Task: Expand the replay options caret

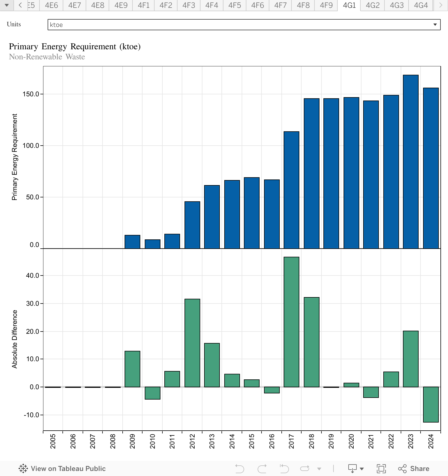Action: [319, 468]
